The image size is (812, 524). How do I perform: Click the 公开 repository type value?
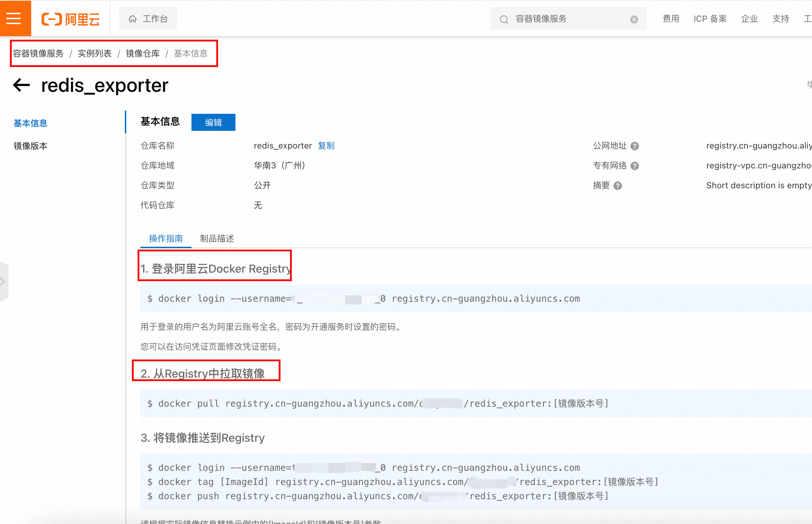[x=262, y=185]
